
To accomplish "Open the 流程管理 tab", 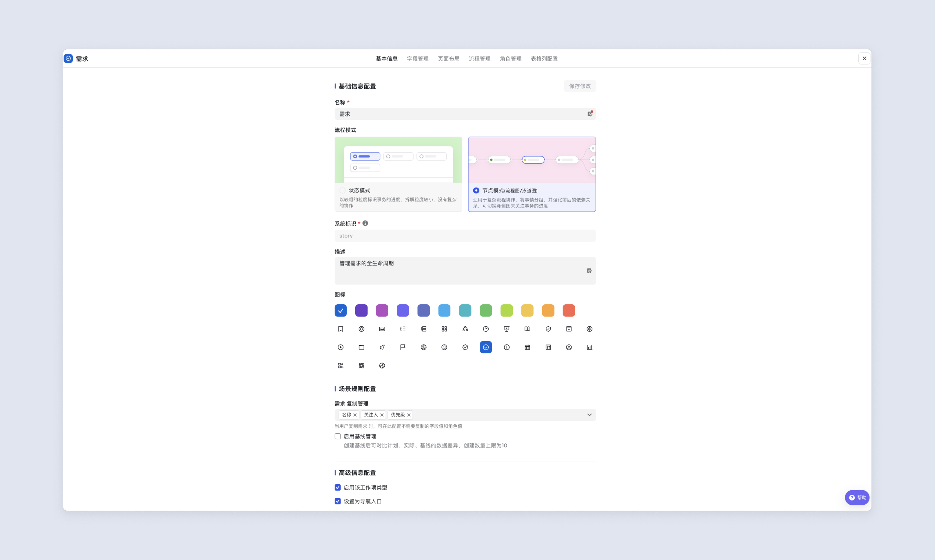I will coord(479,59).
